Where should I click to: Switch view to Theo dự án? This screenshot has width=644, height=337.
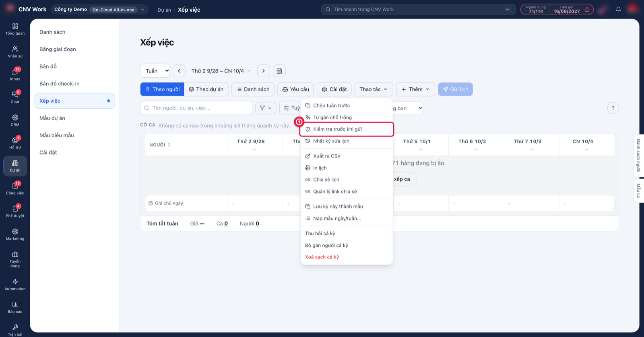click(206, 89)
